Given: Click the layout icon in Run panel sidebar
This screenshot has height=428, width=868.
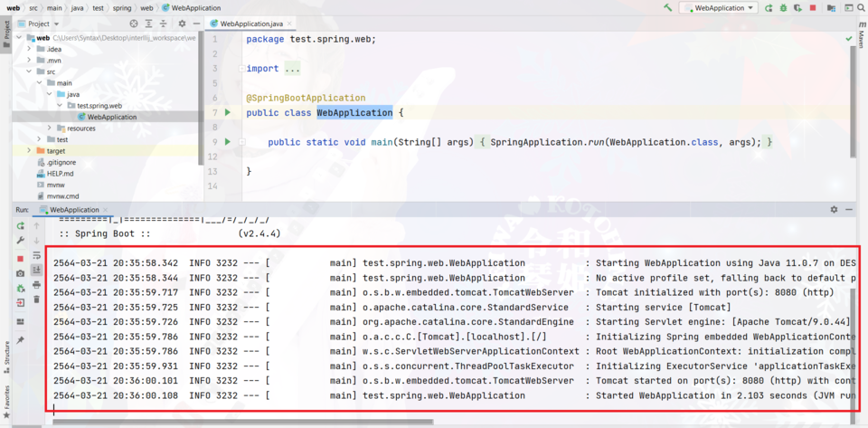Looking at the screenshot, I should [x=21, y=322].
